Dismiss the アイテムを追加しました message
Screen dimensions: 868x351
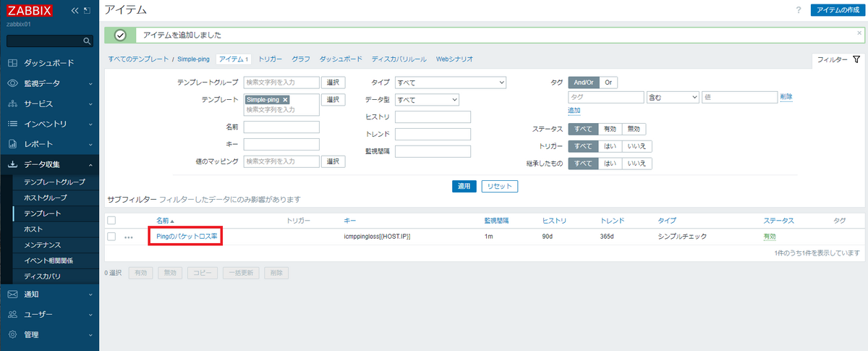tap(859, 33)
